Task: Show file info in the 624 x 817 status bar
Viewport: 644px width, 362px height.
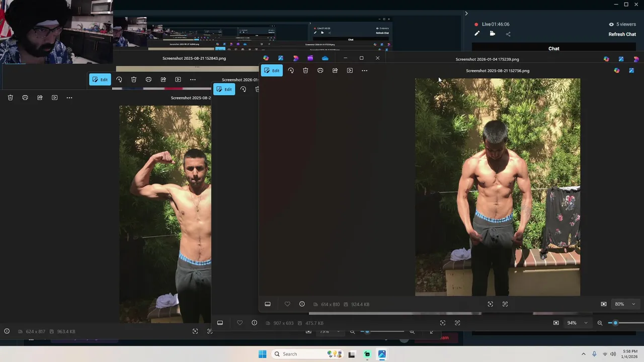Action: [7, 331]
